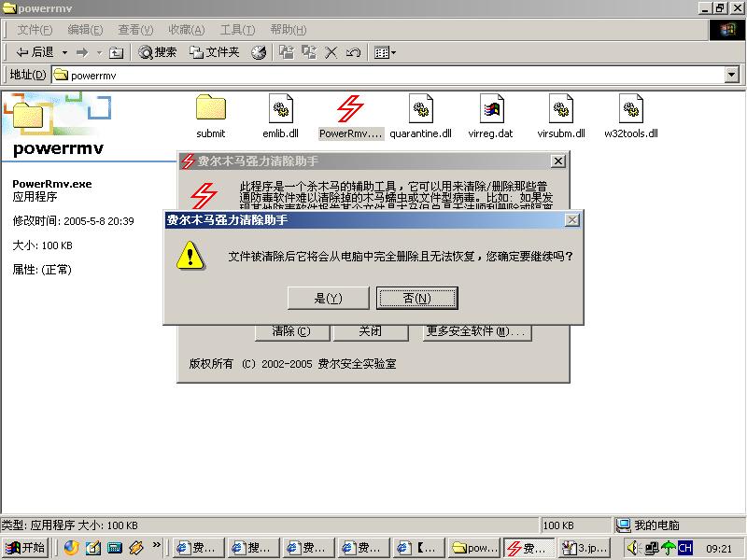The image size is (747, 560).
Task: Open the 收藏(A) menu
Action: [x=186, y=30]
